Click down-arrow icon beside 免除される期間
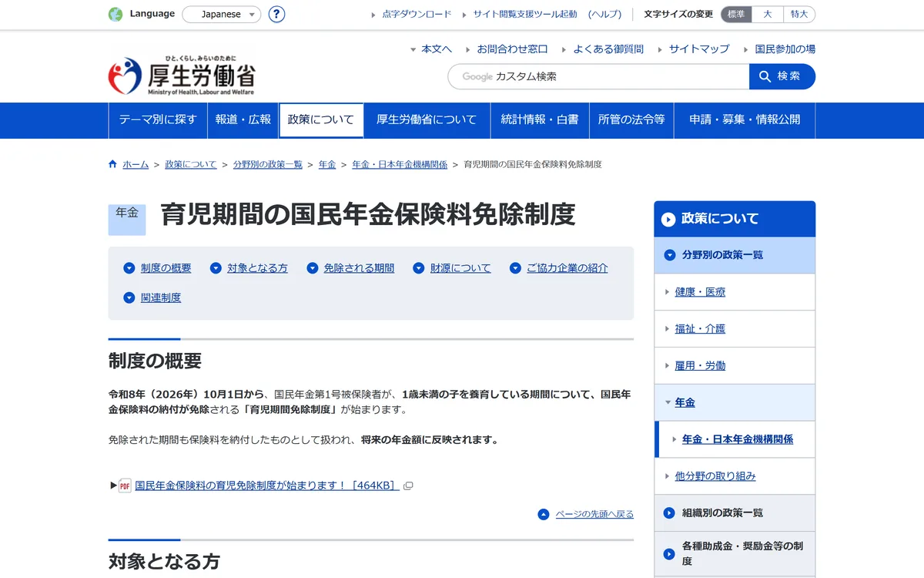The height and width of the screenshot is (578, 924). tap(313, 268)
